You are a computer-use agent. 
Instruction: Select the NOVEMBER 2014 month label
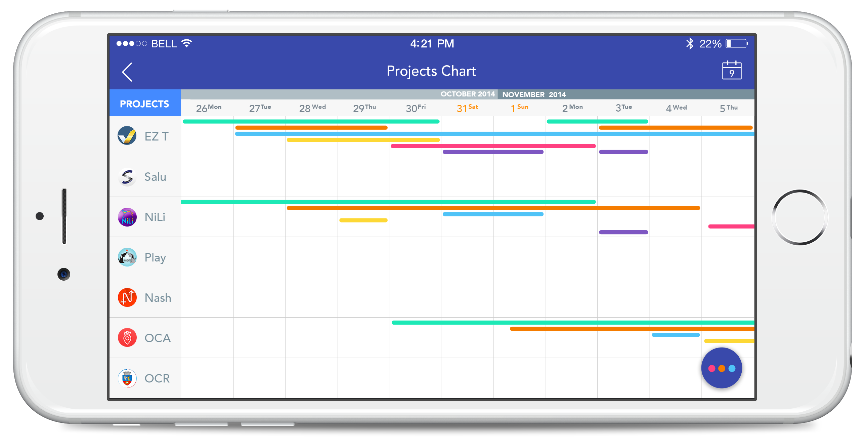point(534,95)
